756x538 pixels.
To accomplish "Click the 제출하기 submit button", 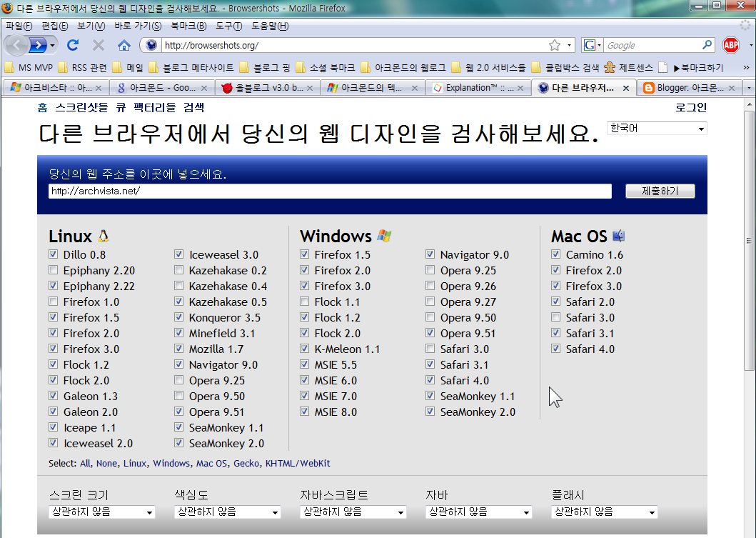I will [x=660, y=191].
